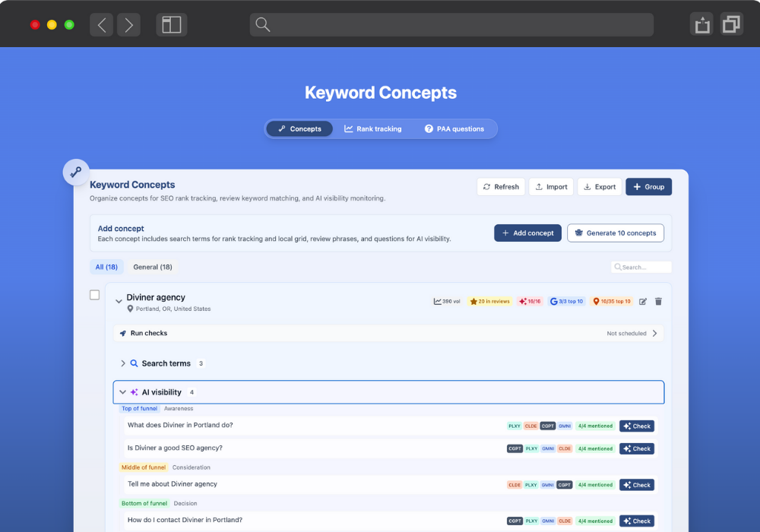Delete Diviner agency via the trash icon
This screenshot has height=532, width=760.
658,301
